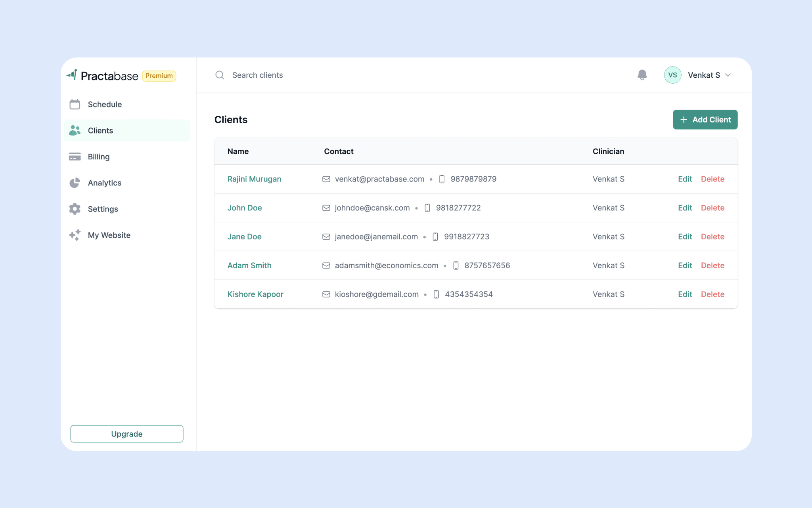Focus the Search clients input field
The height and width of the screenshot is (508, 812).
(x=258, y=75)
